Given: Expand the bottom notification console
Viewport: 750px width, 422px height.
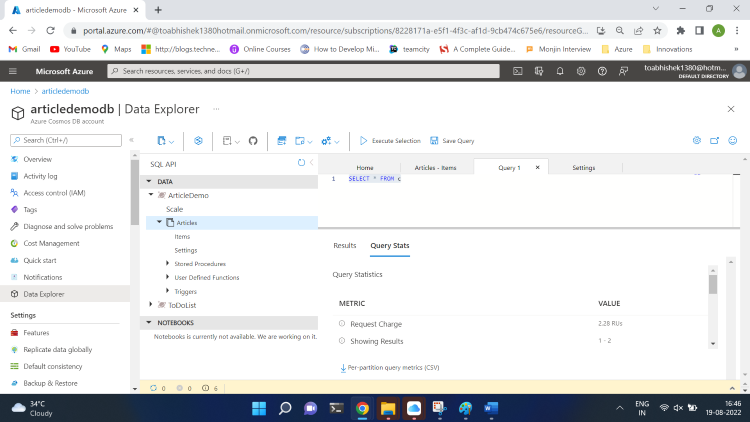Looking at the screenshot, I should click(732, 388).
